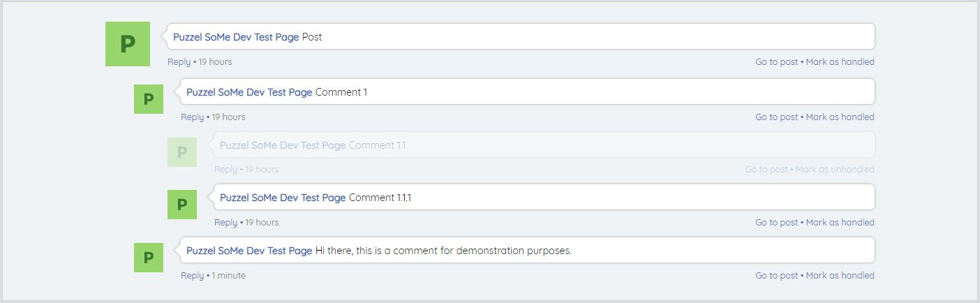The width and height of the screenshot is (980, 303).
Task: Click the avatar icon beside Comment 1
Action: coord(148,99)
